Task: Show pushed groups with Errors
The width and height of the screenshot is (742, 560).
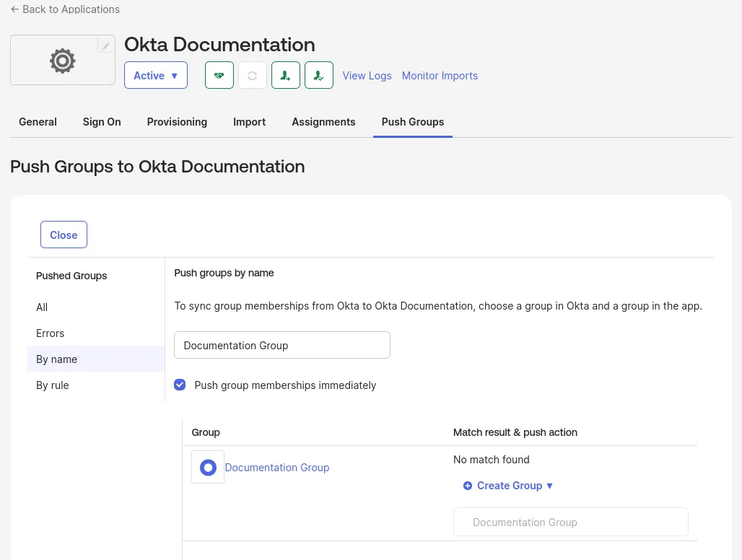Action: coord(96,333)
